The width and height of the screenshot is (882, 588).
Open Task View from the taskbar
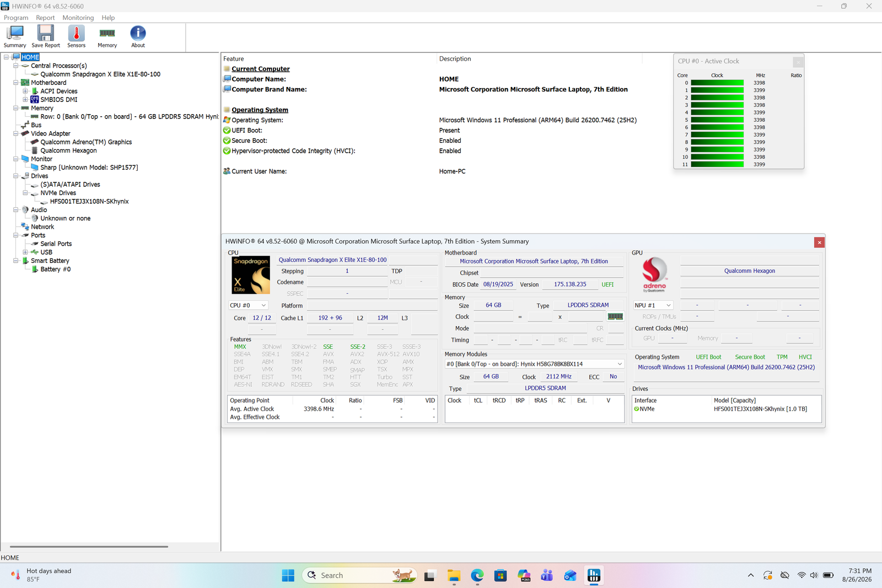[430, 575]
